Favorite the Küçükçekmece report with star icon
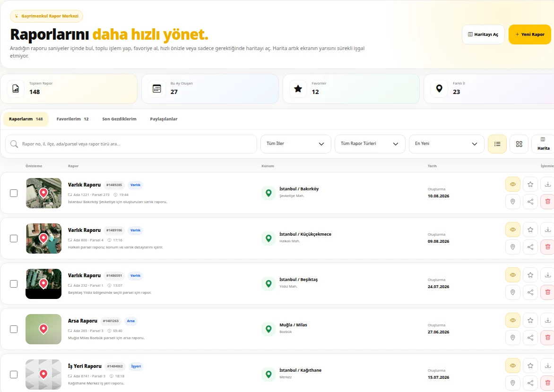 point(530,230)
